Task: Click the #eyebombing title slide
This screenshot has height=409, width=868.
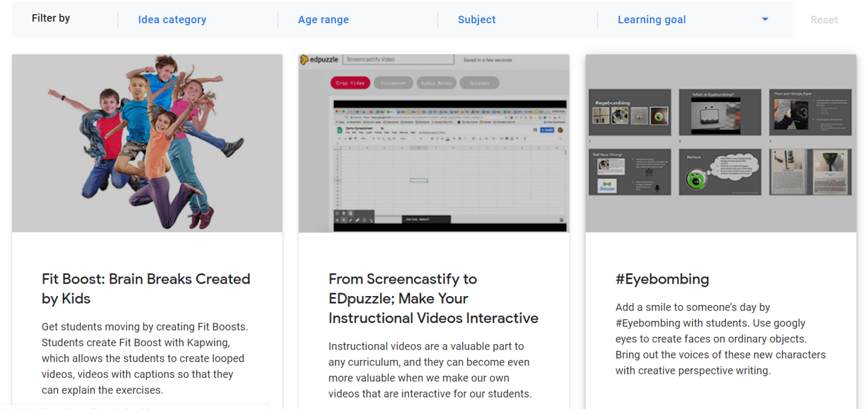Action: point(630,111)
